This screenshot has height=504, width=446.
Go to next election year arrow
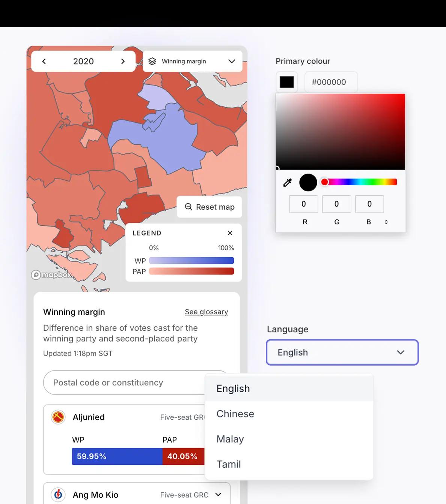coord(123,61)
